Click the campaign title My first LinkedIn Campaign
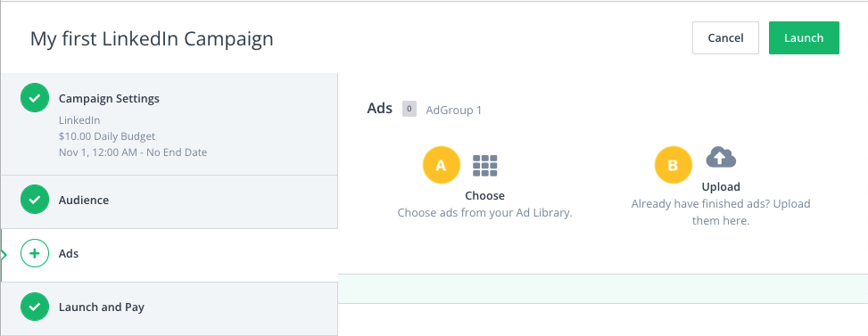This screenshot has width=868, height=336. pos(152,38)
